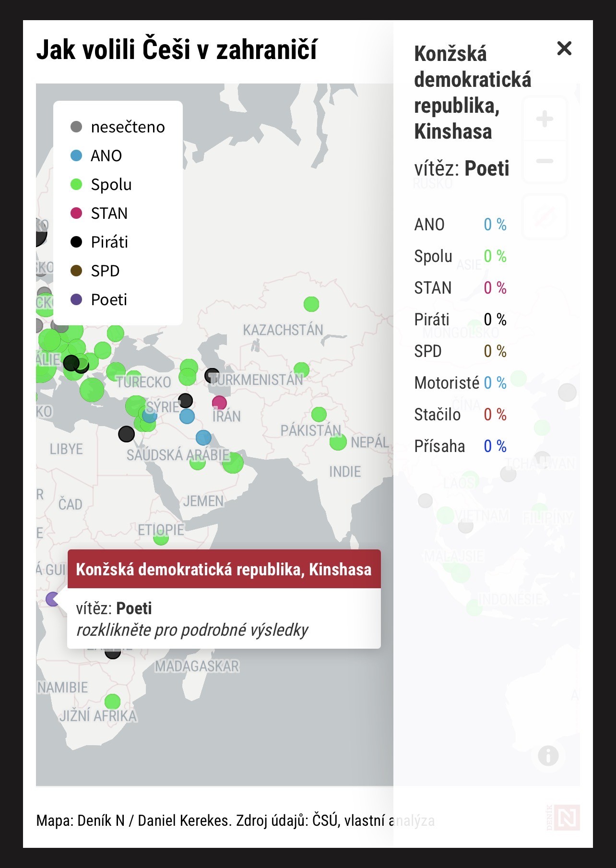Select the magenta STAN marker near Írán
Viewport: 616px width, 868px height.
[x=219, y=403]
